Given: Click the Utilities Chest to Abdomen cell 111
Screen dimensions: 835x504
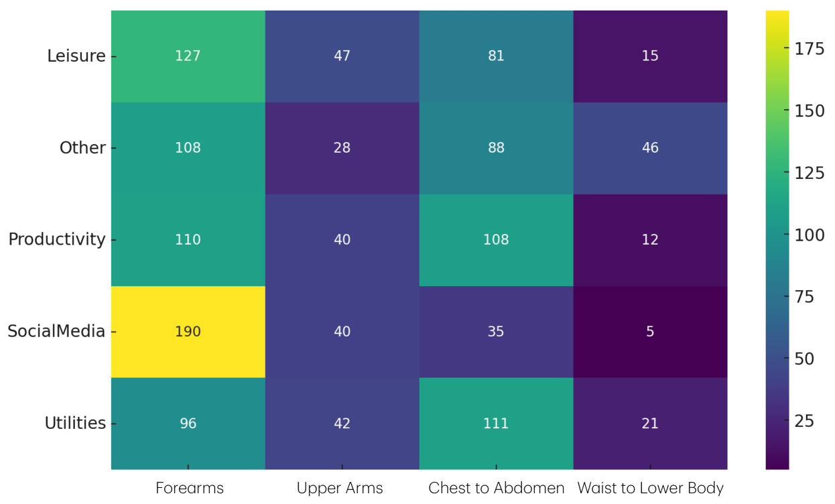Looking at the screenshot, I should click(x=496, y=424).
